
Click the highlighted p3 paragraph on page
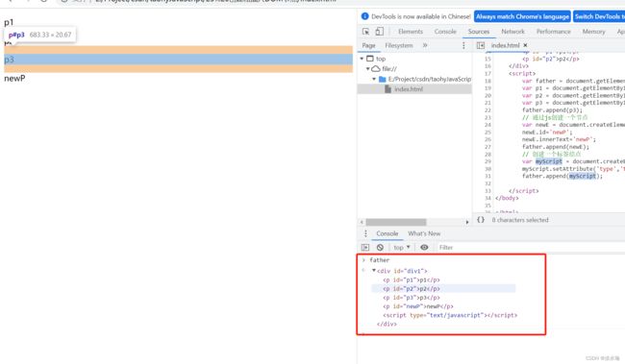click(178, 60)
